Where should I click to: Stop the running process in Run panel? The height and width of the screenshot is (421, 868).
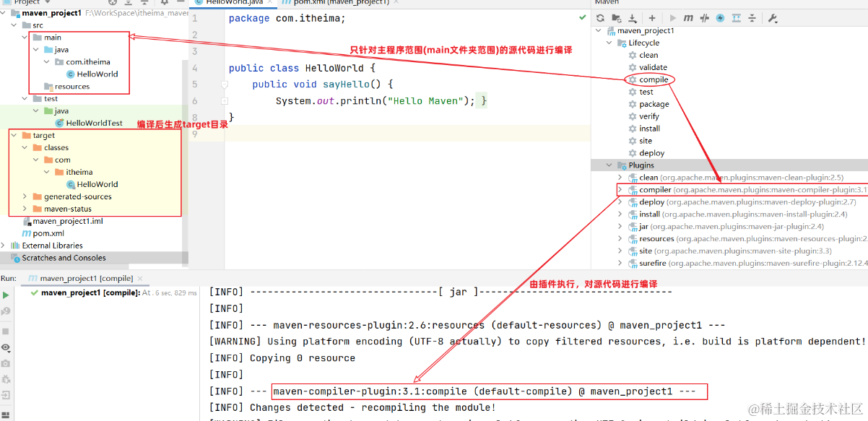tap(6, 331)
